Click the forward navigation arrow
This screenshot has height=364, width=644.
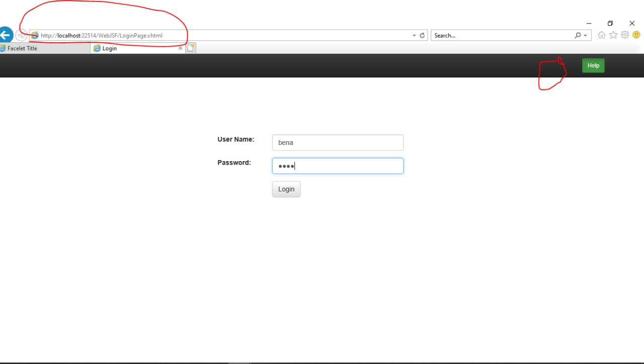21,35
